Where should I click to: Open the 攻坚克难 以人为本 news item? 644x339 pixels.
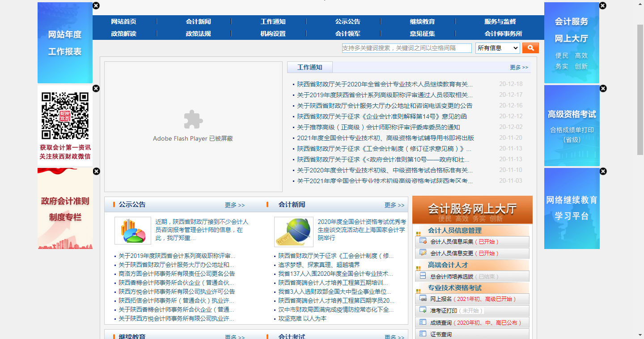(302, 318)
